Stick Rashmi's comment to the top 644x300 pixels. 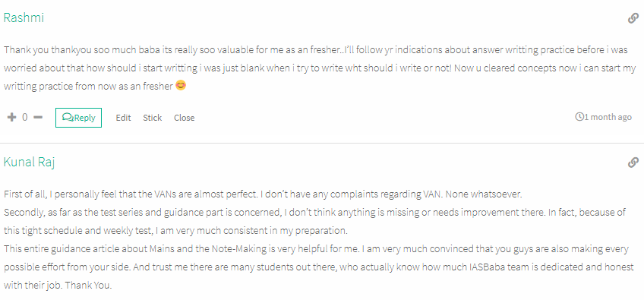click(x=153, y=118)
